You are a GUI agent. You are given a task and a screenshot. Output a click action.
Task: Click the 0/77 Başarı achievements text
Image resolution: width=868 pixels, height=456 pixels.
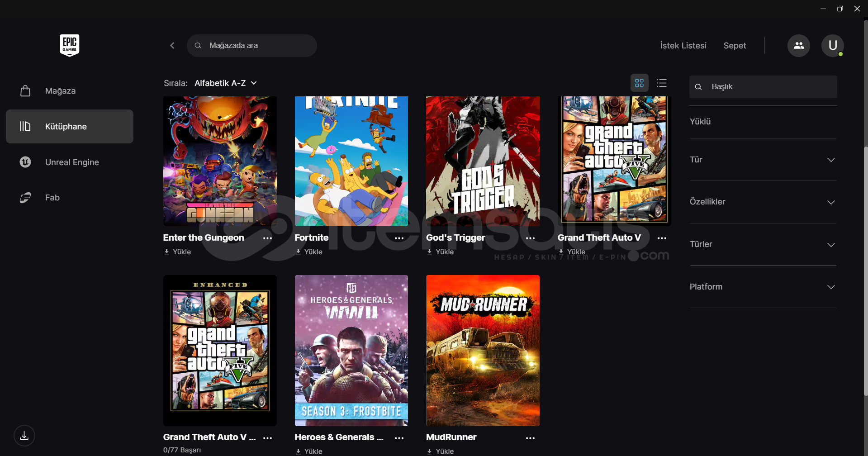[182, 450]
